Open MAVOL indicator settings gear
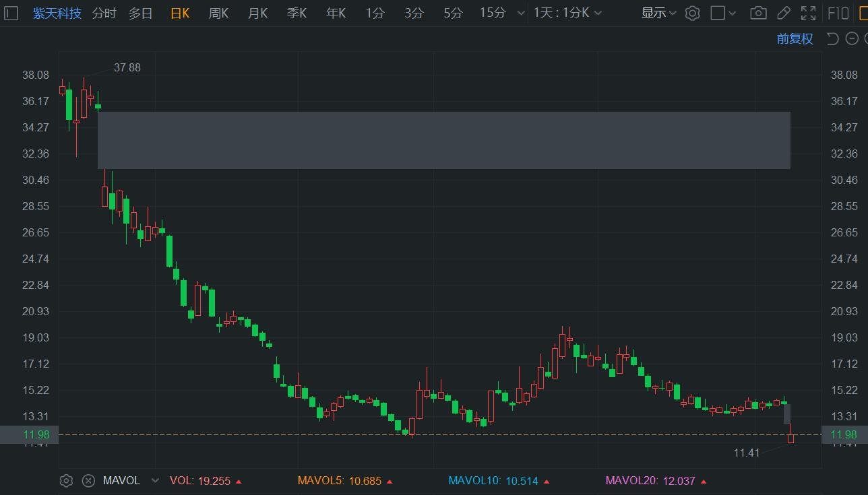This screenshot has width=868, height=495. [x=66, y=481]
